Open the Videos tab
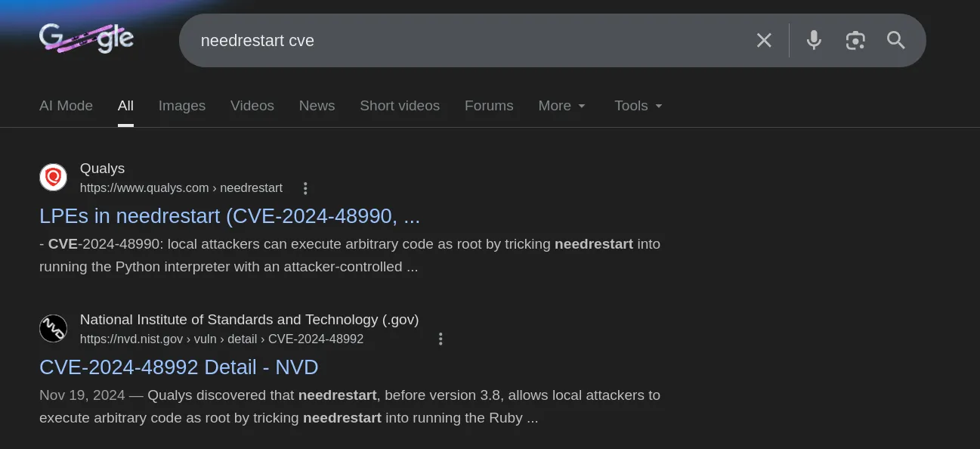Viewport: 980px width, 449px height. pyautogui.click(x=252, y=106)
